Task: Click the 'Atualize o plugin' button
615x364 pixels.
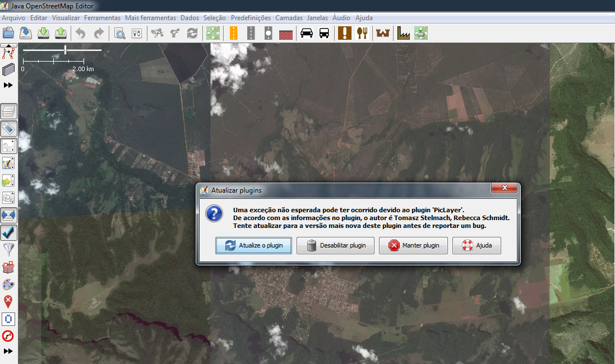Action: click(253, 245)
